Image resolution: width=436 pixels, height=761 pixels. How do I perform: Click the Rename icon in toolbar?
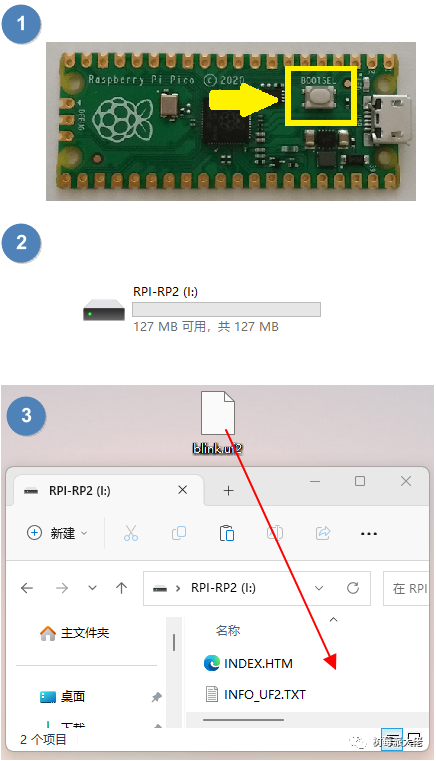275,533
